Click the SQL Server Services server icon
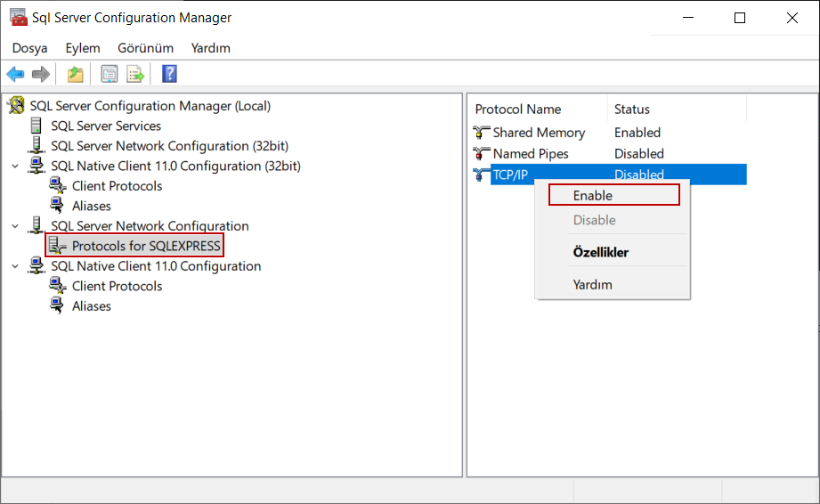This screenshot has height=504, width=820. coord(37,126)
